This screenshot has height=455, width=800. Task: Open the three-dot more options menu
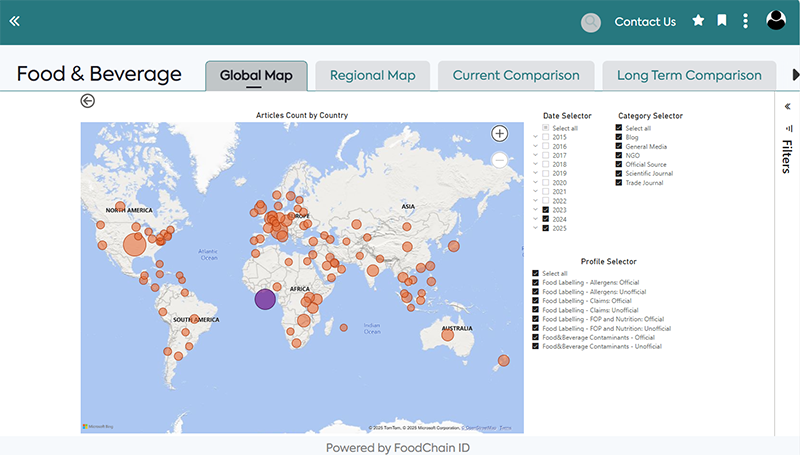point(746,21)
